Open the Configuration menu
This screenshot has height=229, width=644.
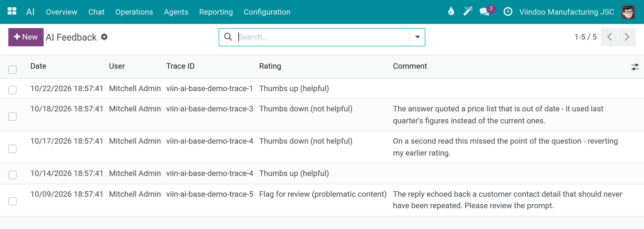click(267, 12)
